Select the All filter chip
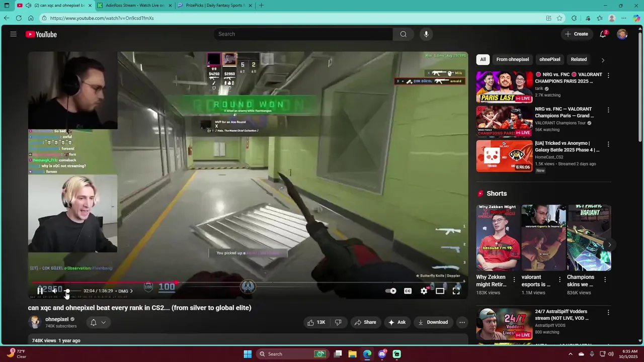Screen dimensions: 644x362 coord(483,59)
